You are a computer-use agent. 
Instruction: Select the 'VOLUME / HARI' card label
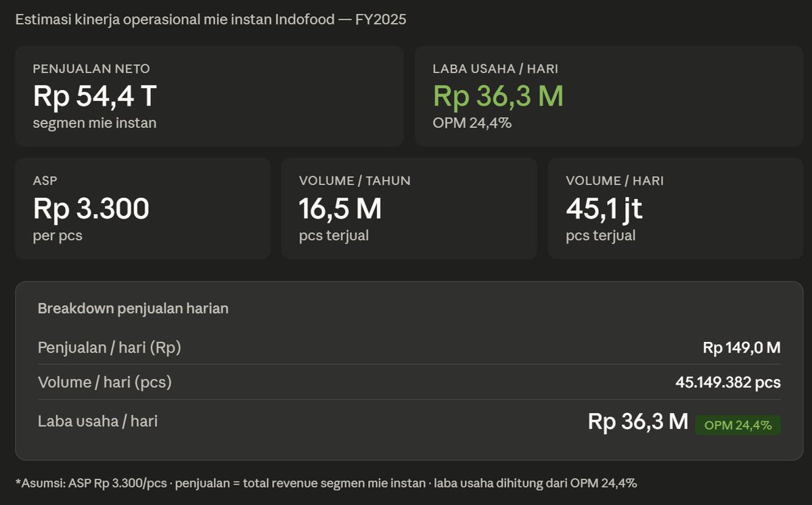tap(614, 181)
